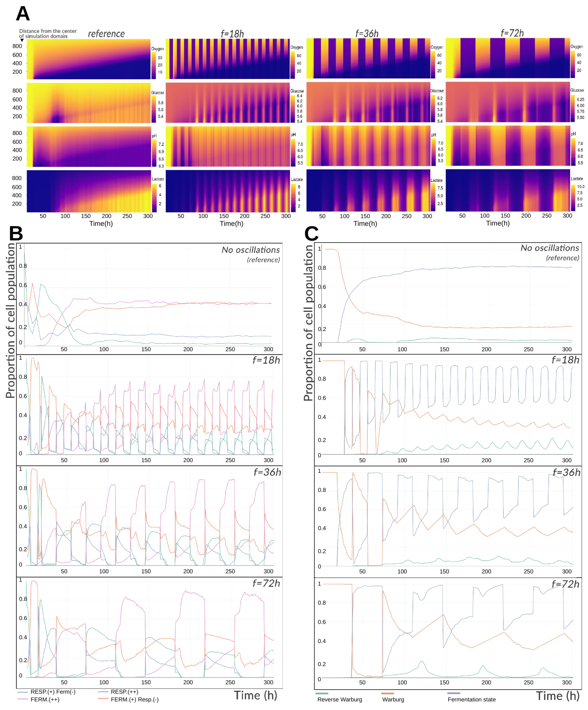Click the f=72h title above heatmaps
Screen dimensions: 588x710
click(512, 33)
